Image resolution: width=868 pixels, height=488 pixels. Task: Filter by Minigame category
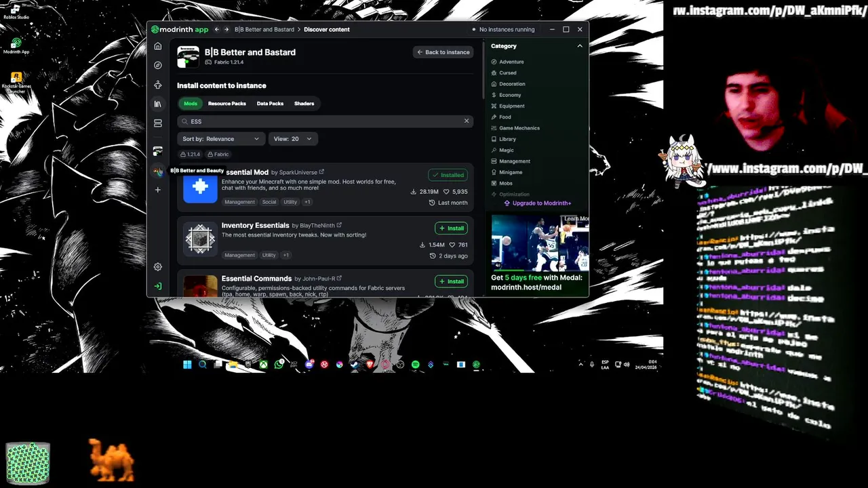click(x=507, y=172)
